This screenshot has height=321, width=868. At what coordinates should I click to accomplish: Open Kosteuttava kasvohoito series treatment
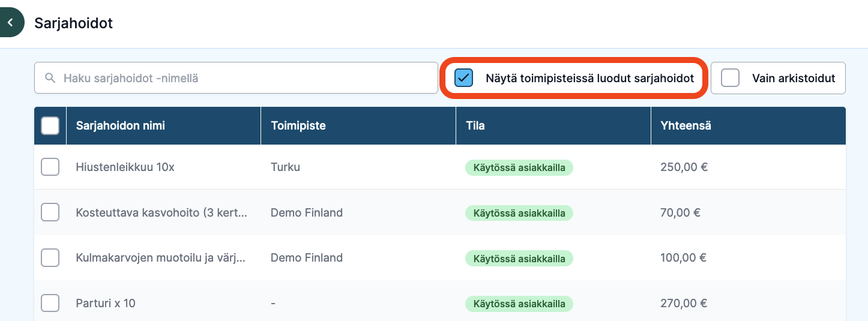pyautogui.click(x=161, y=212)
